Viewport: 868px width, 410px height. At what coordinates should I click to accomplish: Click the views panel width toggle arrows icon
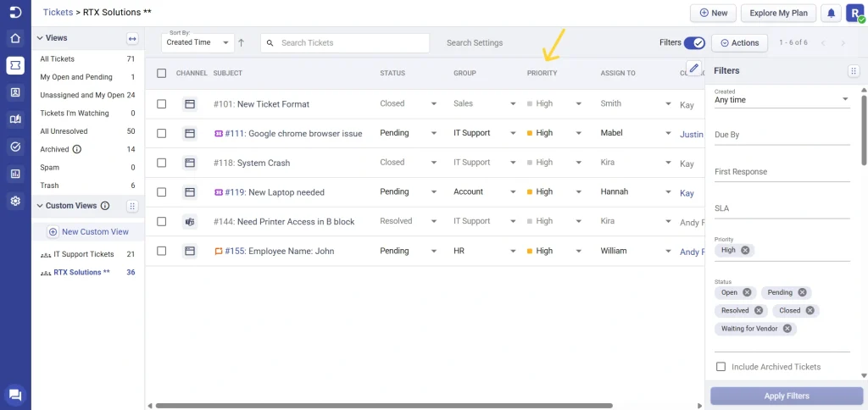coord(132,39)
